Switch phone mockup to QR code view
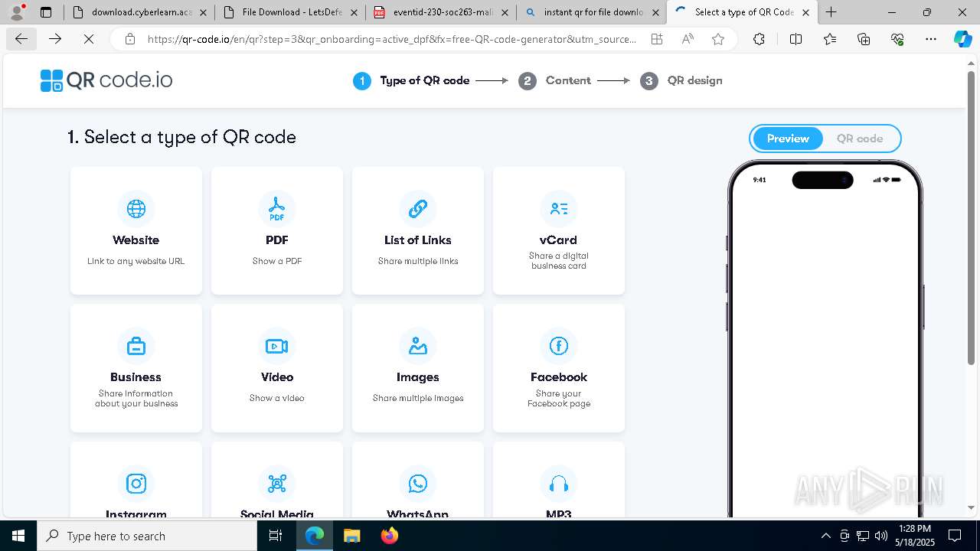Screen dimensions: 980x551 click(860, 139)
